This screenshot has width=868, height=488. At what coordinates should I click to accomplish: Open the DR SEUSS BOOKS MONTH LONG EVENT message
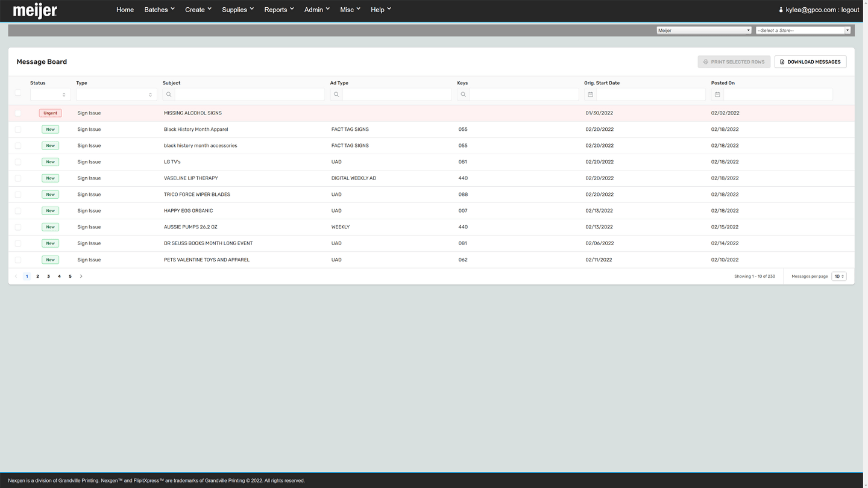(209, 243)
